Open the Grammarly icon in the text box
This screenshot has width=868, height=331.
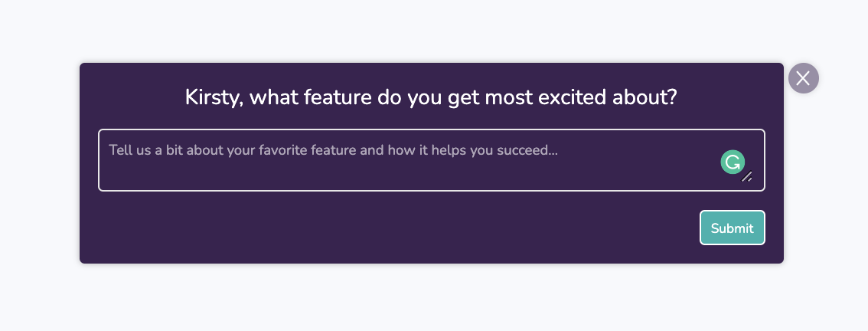(733, 162)
